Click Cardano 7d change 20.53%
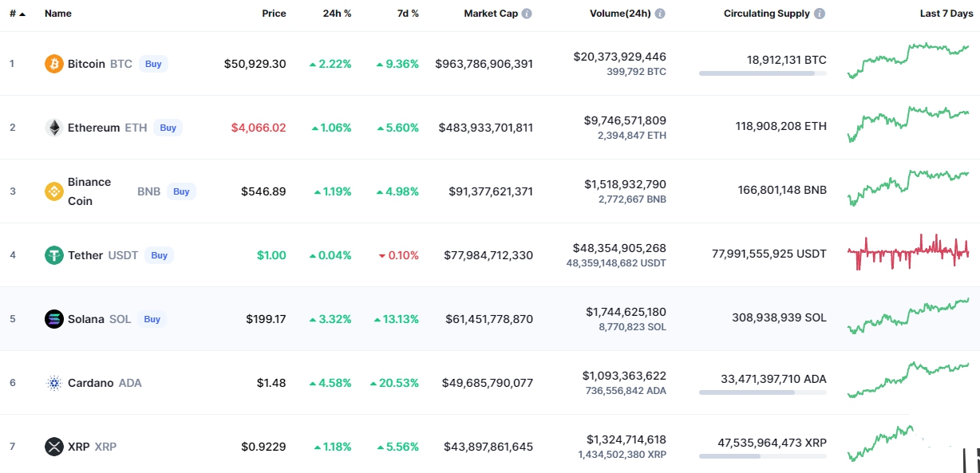The image size is (980, 473). tap(394, 383)
